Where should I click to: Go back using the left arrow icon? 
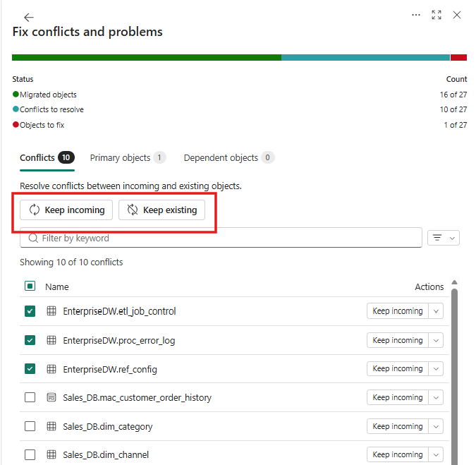[x=29, y=18]
